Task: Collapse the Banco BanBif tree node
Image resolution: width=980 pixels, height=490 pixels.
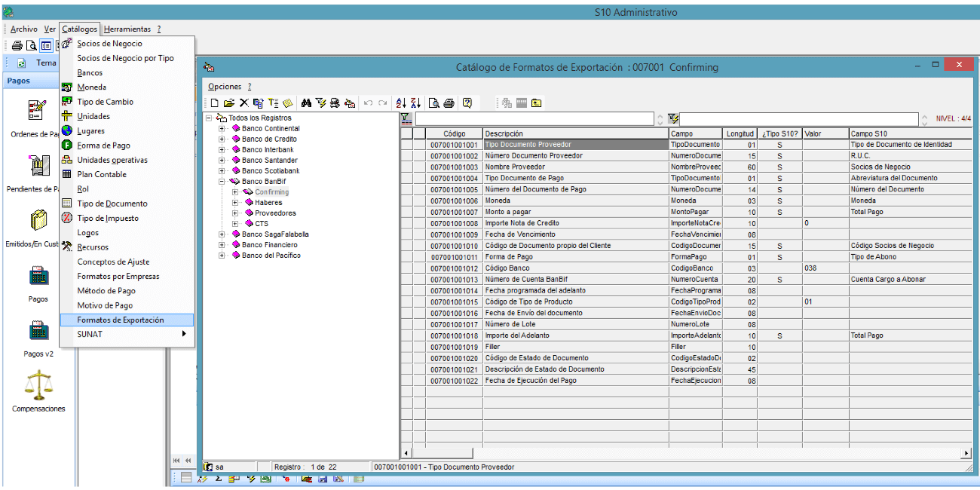Action: click(222, 182)
